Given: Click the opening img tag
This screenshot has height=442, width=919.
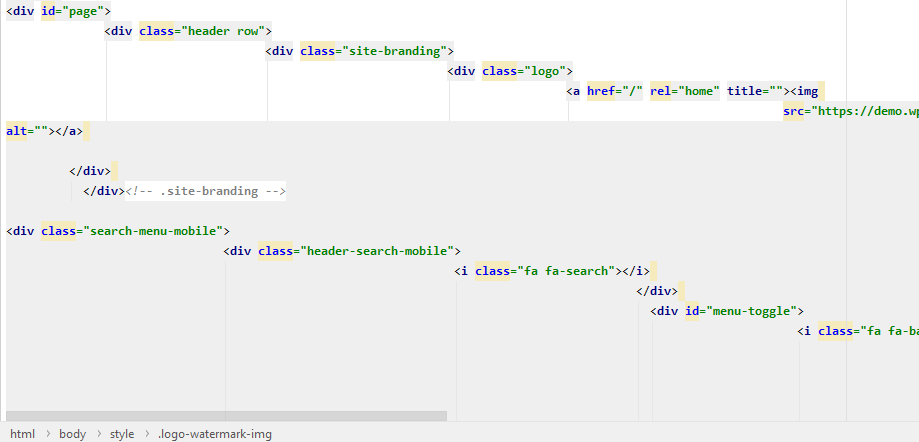Looking at the screenshot, I should click(806, 91).
